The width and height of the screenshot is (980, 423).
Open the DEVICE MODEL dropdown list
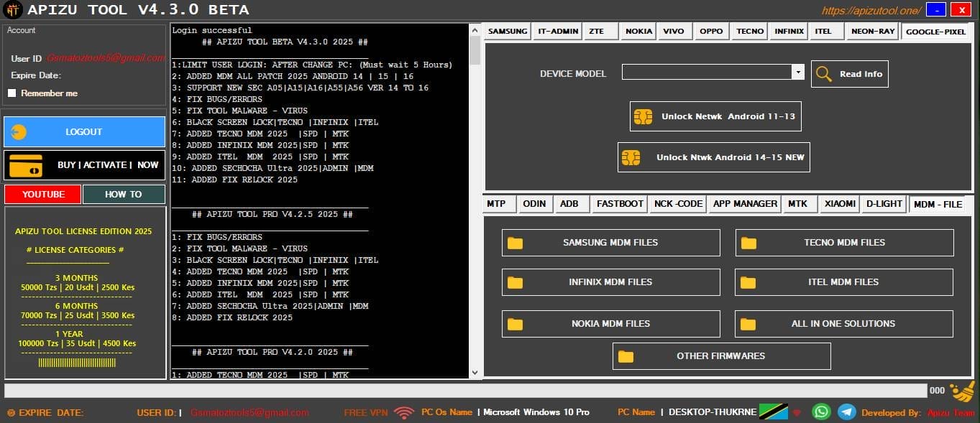point(797,72)
